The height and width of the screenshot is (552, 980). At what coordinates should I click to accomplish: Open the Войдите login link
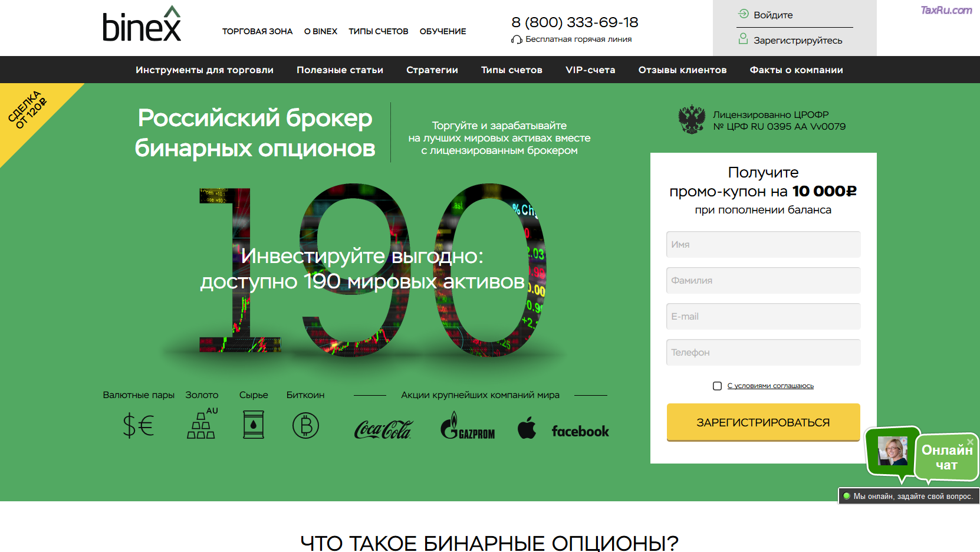click(773, 15)
